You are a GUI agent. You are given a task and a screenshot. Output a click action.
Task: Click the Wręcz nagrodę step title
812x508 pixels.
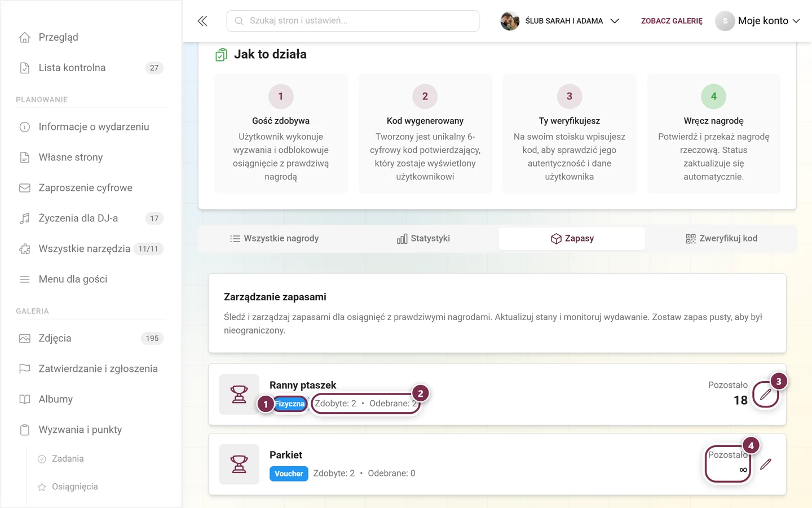point(713,121)
